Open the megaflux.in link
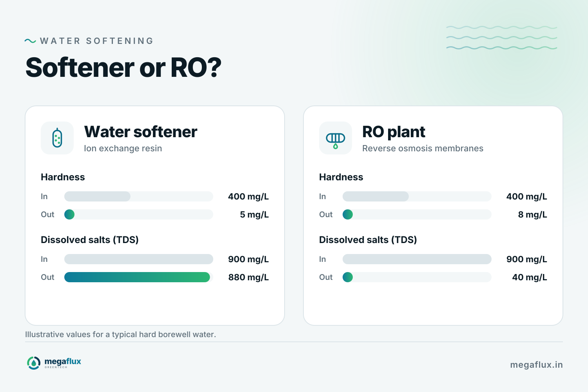The height and width of the screenshot is (392, 588). tap(536, 365)
